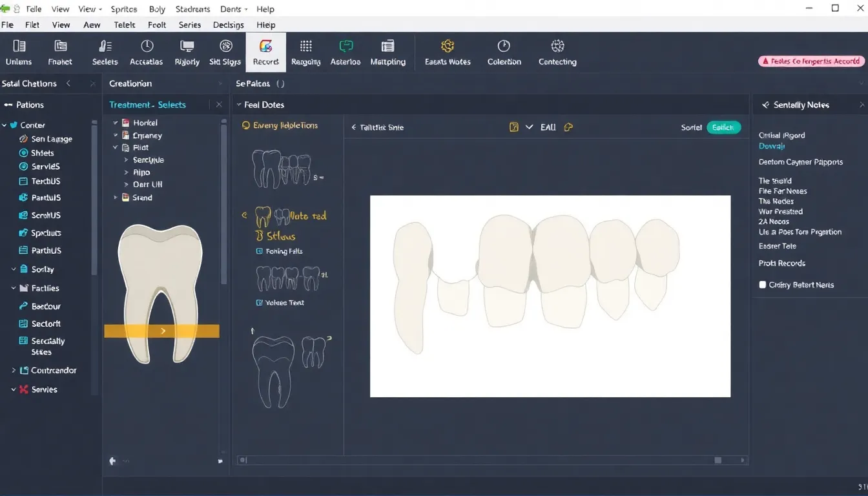This screenshot has width=868, height=496.
Task: Click the orange progress bar over the tooth illustration
Action: (162, 330)
